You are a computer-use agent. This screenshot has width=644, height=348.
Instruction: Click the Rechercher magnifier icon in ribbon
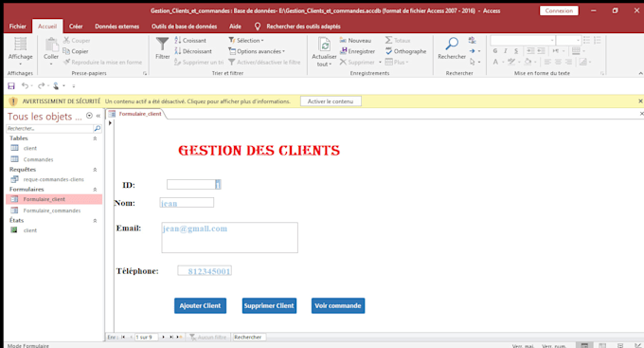click(452, 44)
